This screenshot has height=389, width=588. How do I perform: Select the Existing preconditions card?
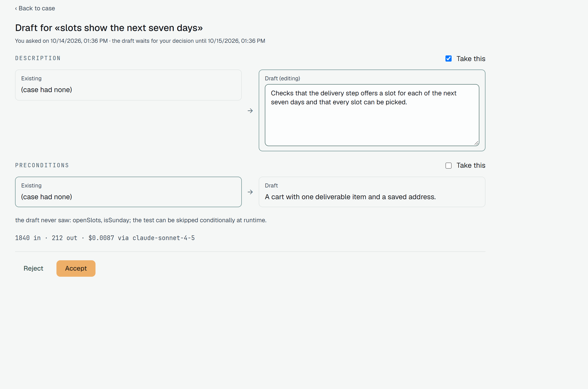[x=128, y=192]
